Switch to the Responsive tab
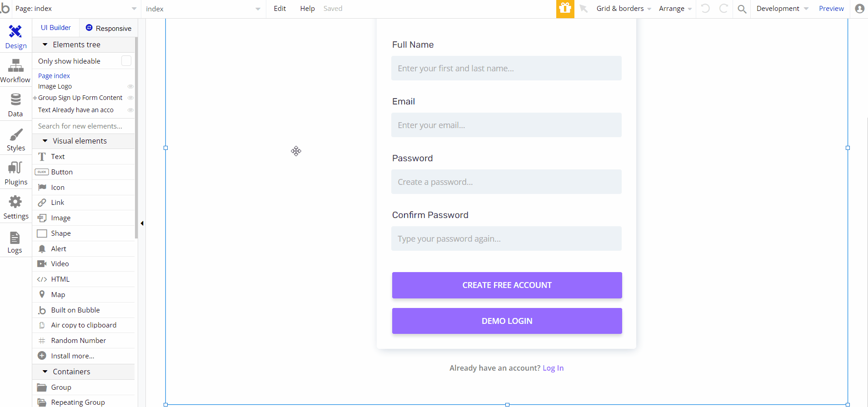 click(x=109, y=28)
